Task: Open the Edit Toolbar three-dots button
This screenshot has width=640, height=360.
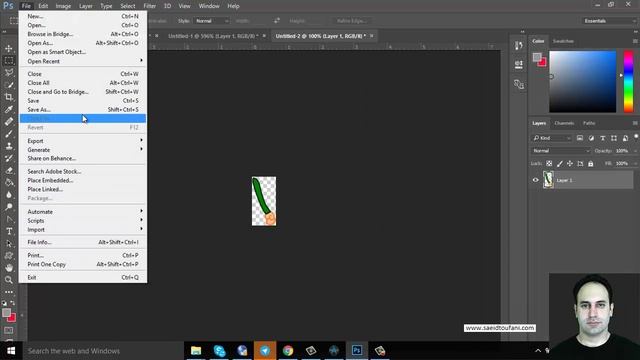Action: pyautogui.click(x=9, y=292)
